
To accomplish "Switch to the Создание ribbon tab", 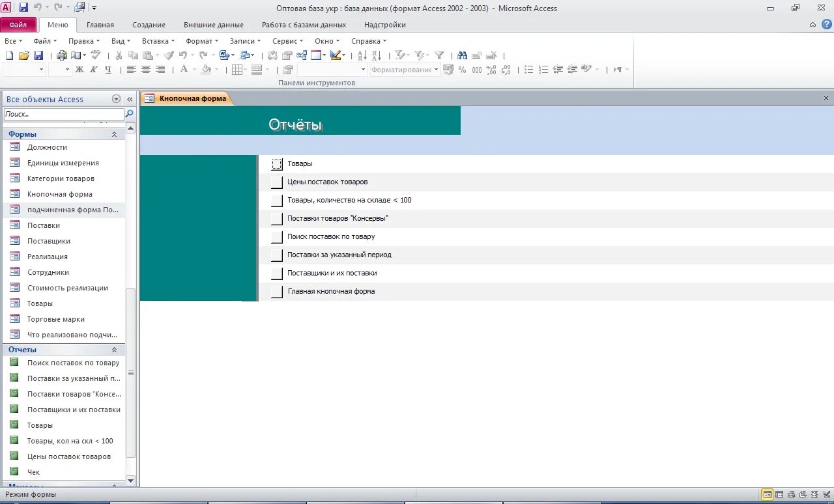I will 149,25.
